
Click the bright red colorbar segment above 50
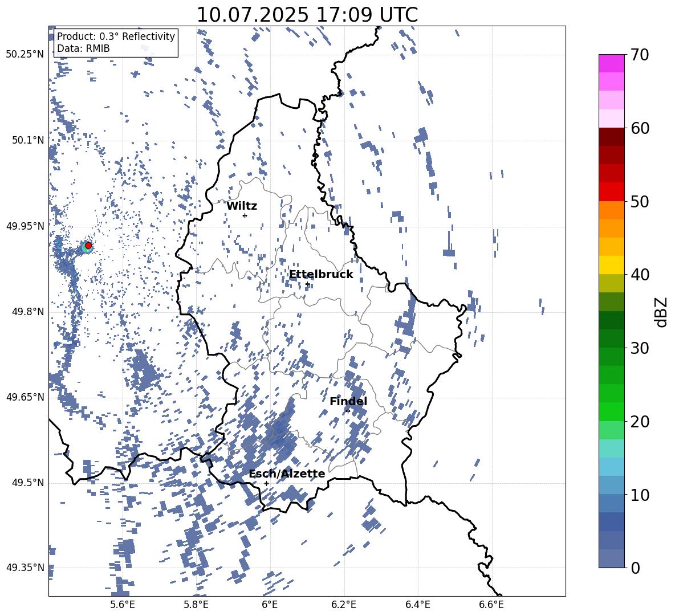click(x=612, y=192)
